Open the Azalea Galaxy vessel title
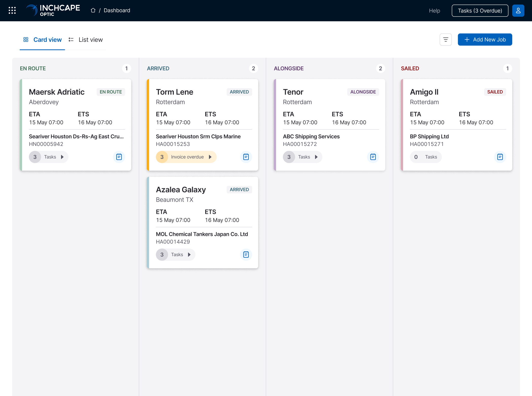532x396 pixels. 181,190
